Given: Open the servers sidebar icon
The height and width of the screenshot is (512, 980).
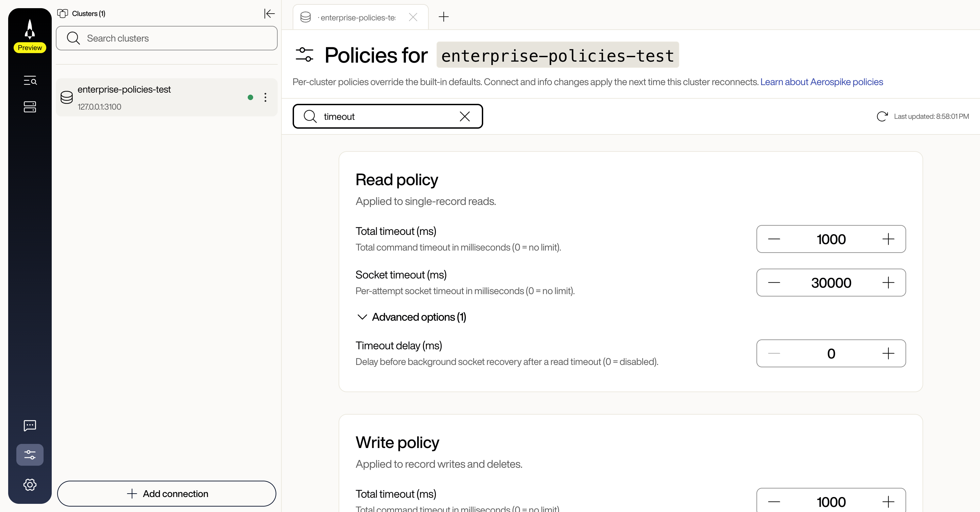Looking at the screenshot, I should [x=30, y=107].
